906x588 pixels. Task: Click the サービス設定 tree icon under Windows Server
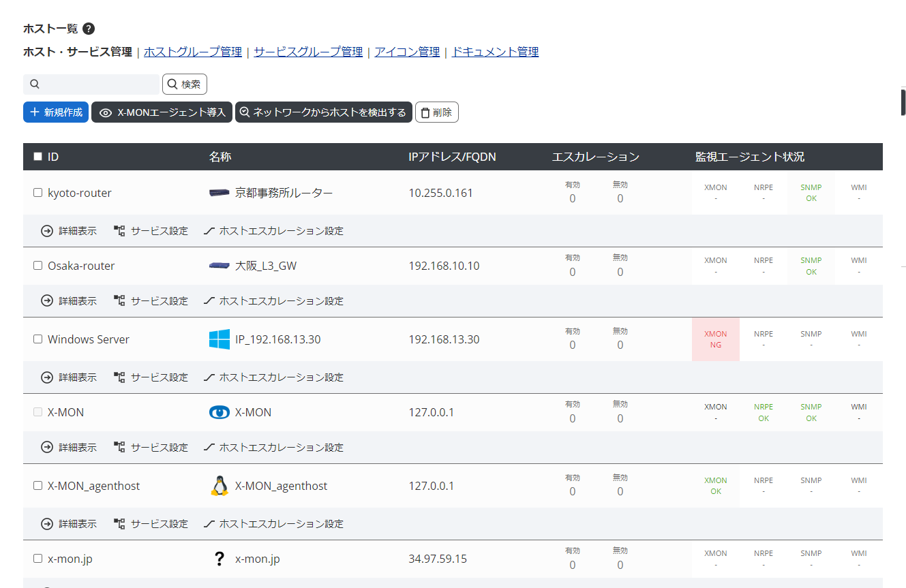pyautogui.click(x=119, y=377)
